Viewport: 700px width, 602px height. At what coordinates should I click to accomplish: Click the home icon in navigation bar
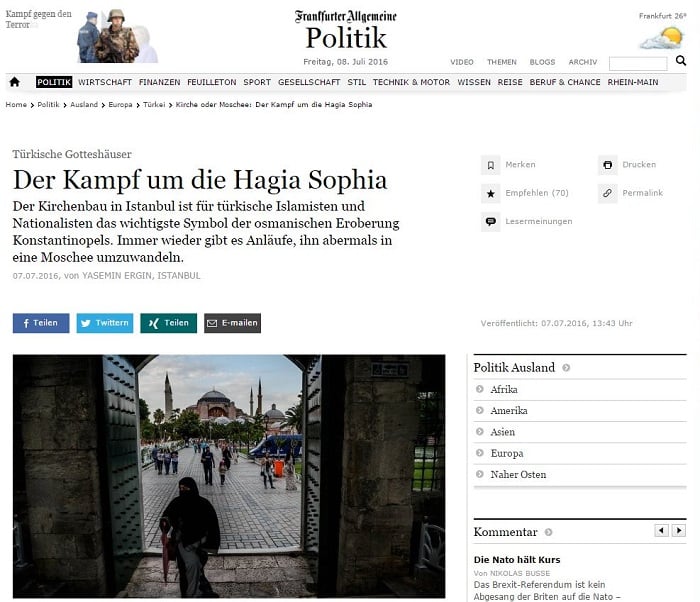coord(14,82)
